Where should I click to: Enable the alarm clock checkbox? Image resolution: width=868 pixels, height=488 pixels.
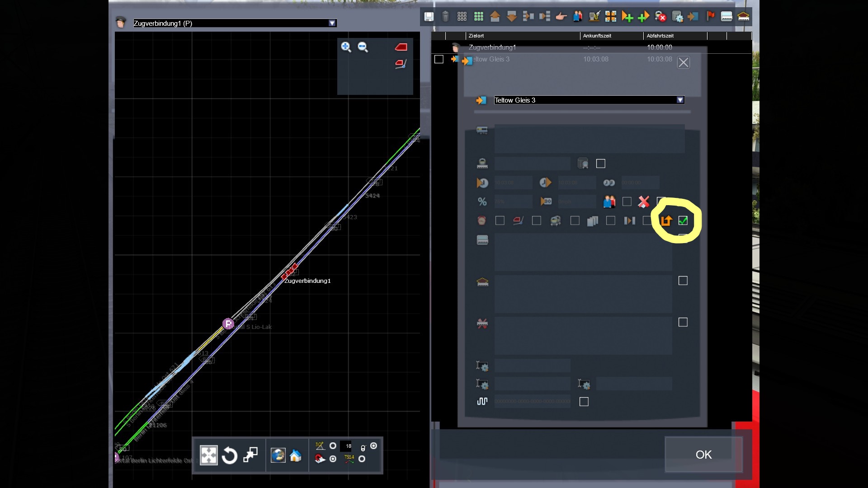pyautogui.click(x=500, y=221)
